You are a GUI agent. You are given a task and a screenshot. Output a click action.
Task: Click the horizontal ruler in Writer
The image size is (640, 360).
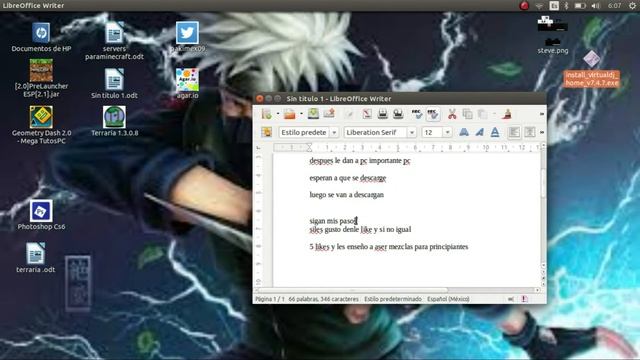[x=407, y=147]
